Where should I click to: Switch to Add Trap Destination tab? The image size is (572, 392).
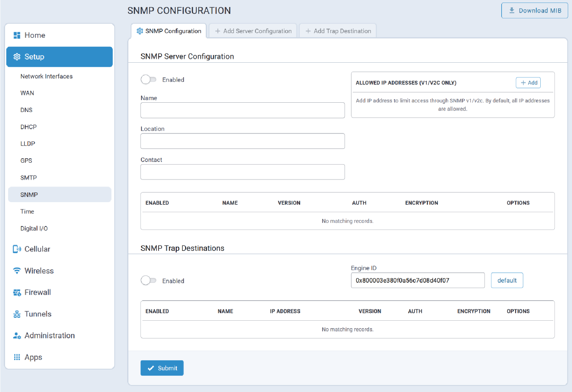(338, 31)
